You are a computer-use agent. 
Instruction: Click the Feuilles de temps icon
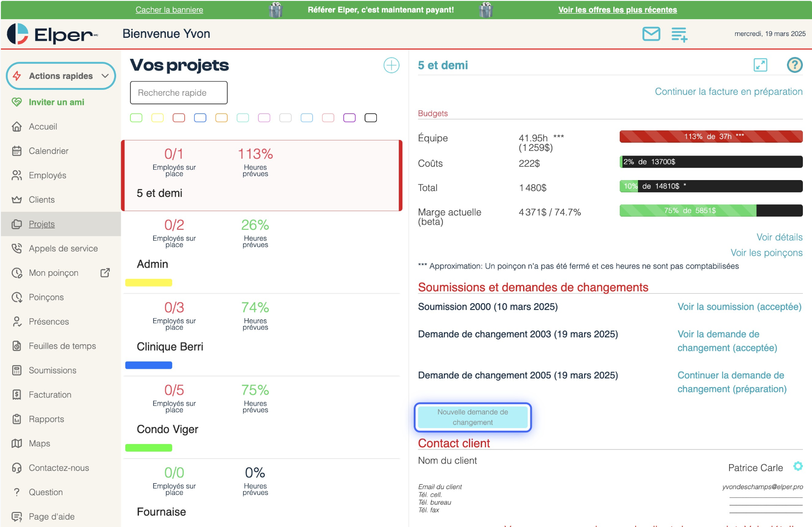(17, 346)
